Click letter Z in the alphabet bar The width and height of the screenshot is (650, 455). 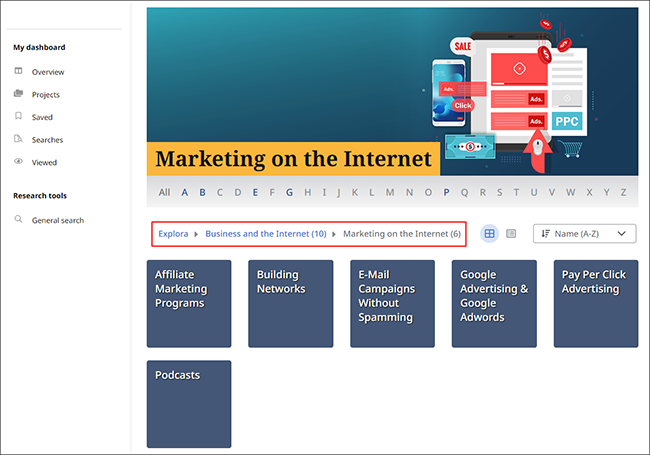coord(623,192)
